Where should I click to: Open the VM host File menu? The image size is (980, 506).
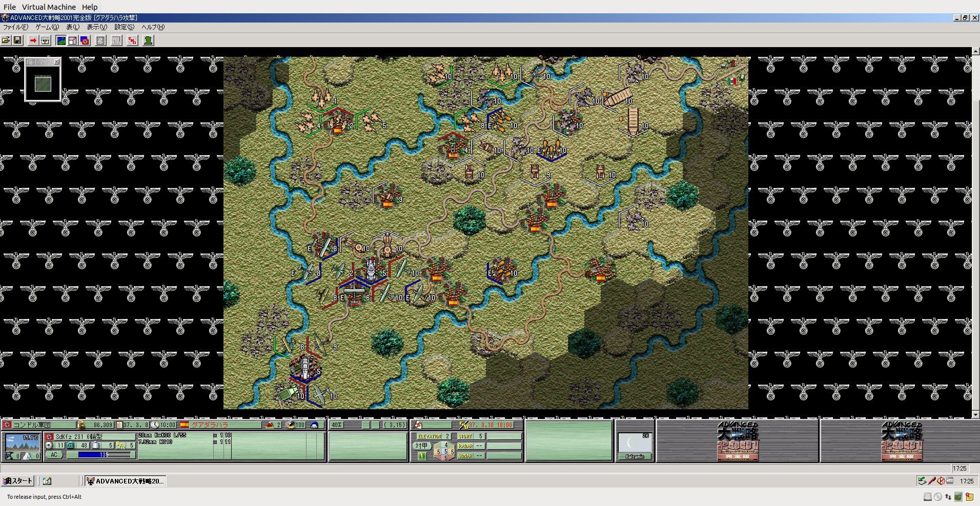click(x=10, y=7)
